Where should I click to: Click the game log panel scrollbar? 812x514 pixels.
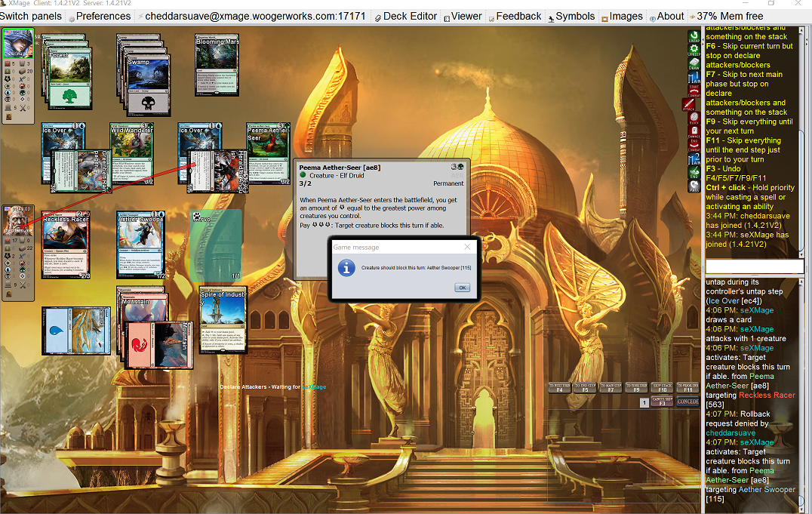click(x=801, y=394)
